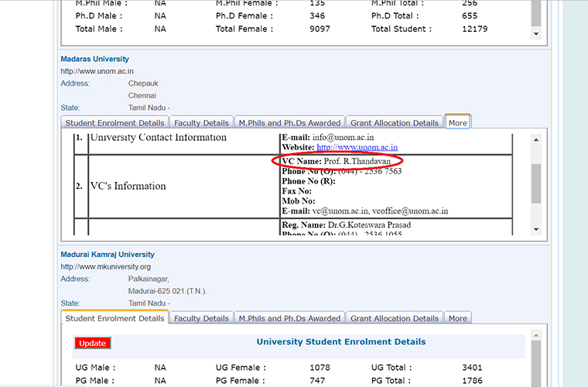Click the Chepauk address line
Screen dimensions: 588x387
(143, 84)
